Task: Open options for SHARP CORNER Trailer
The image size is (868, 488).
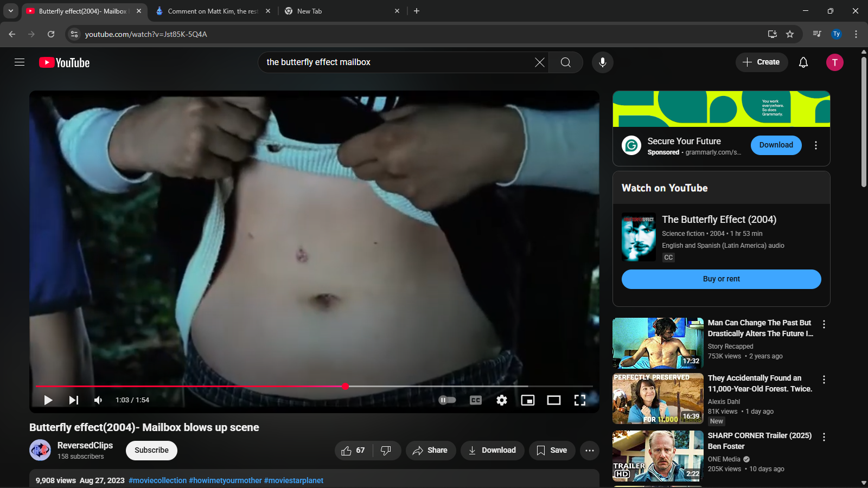Action: [824, 437]
